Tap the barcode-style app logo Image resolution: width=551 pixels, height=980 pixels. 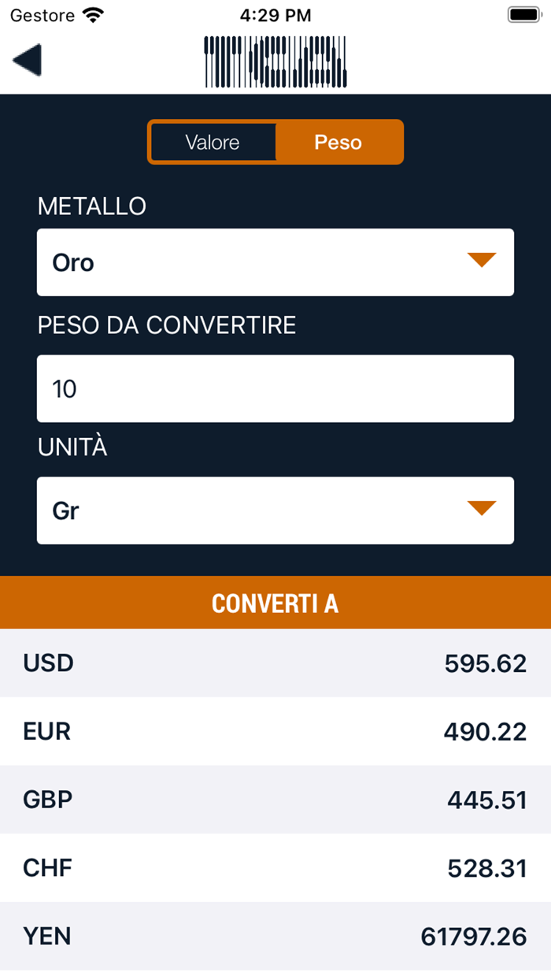tap(275, 61)
